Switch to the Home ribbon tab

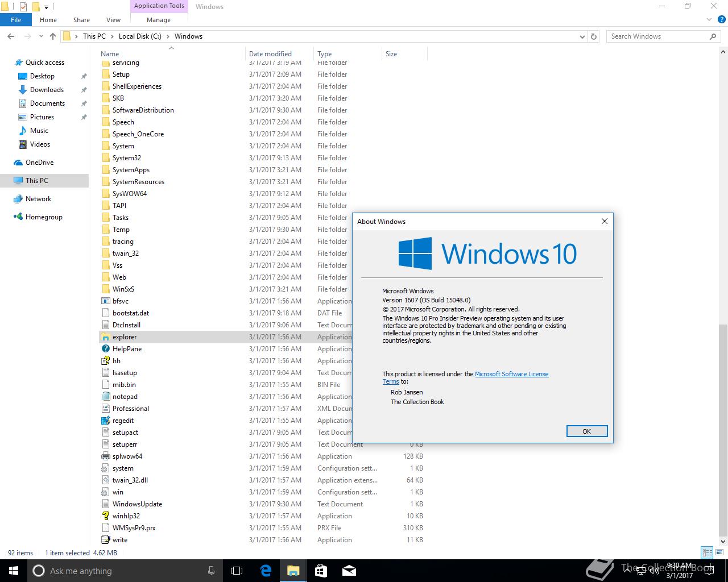(48, 20)
